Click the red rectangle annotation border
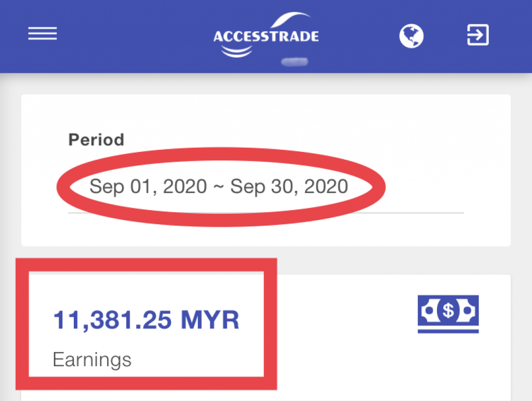This screenshot has height=401, width=532. (x=146, y=265)
